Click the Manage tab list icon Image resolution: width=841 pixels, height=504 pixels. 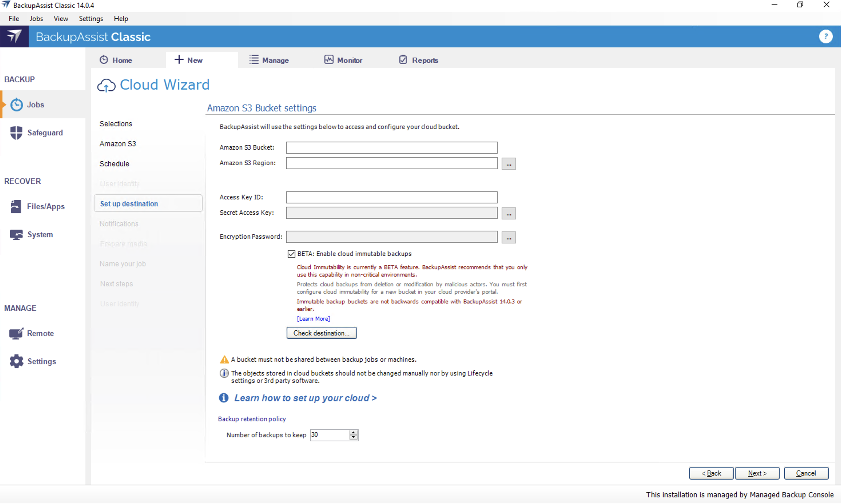tap(254, 59)
